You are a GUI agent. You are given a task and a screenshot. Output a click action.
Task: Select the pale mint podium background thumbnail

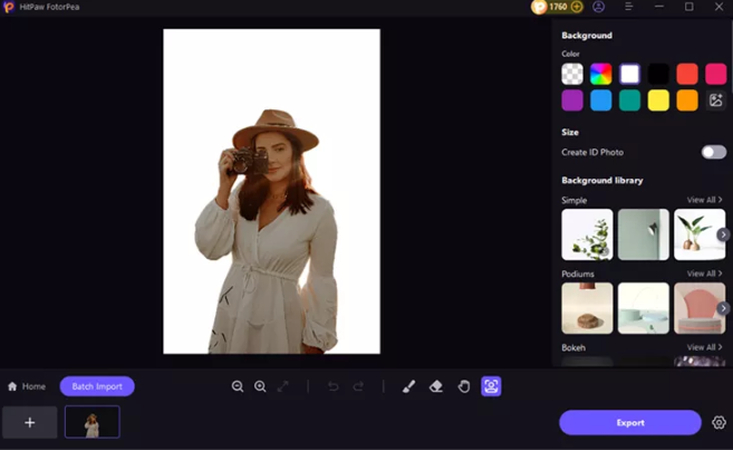coord(643,308)
